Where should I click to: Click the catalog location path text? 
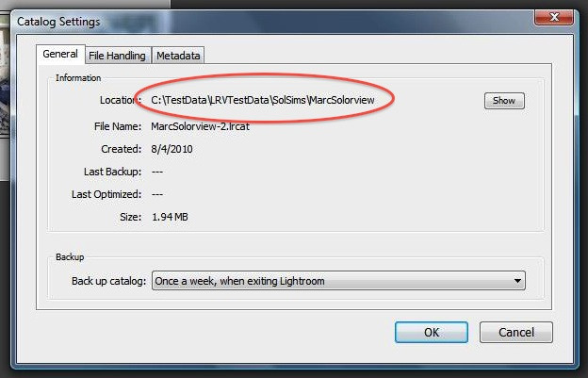tap(263, 100)
